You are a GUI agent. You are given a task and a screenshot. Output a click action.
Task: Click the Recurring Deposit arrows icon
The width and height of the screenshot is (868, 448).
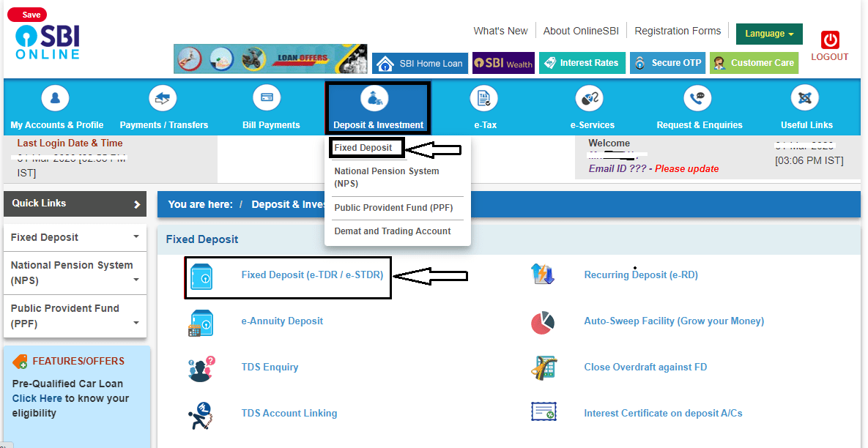point(543,275)
